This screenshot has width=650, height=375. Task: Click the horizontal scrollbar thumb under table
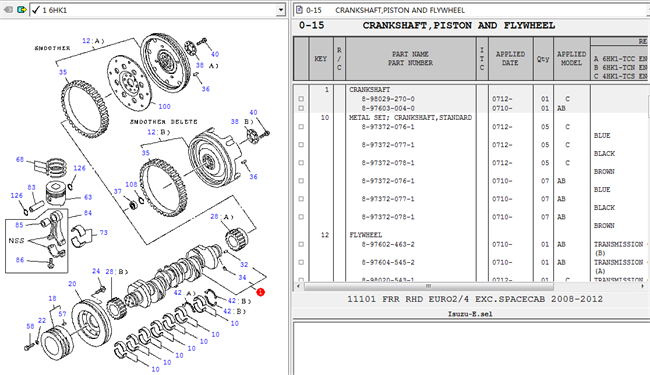coord(429,286)
